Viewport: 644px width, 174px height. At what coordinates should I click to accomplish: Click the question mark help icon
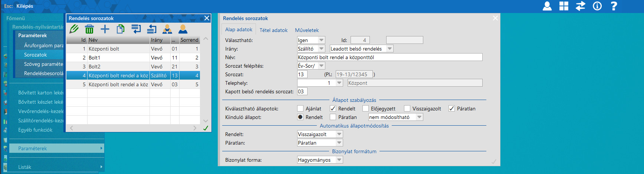pos(614,6)
